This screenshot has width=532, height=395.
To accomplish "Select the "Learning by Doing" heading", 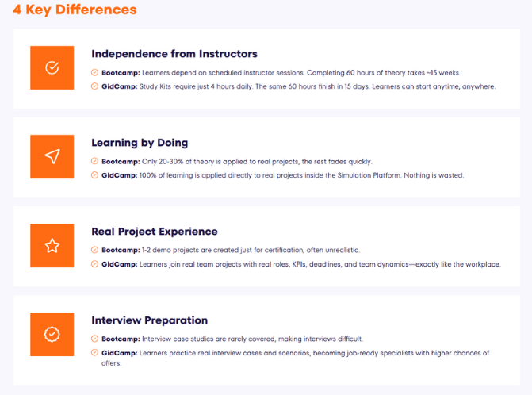I will coord(140,143).
